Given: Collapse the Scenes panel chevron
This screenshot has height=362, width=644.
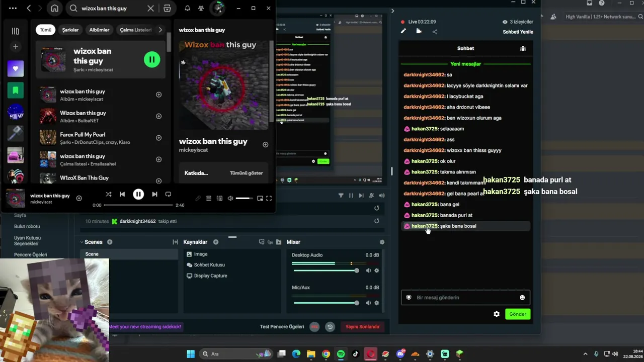Looking at the screenshot, I should click(x=82, y=242).
